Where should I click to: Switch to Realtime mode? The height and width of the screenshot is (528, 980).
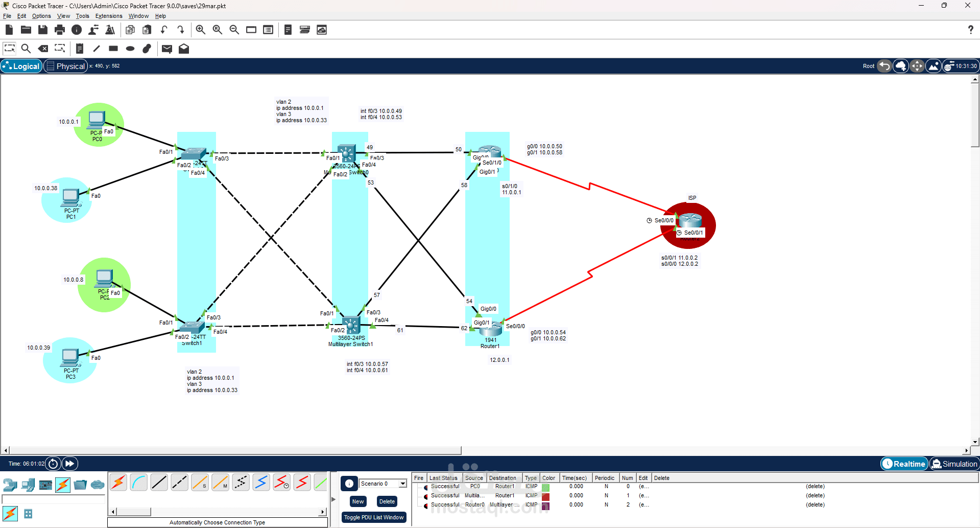[904, 464]
